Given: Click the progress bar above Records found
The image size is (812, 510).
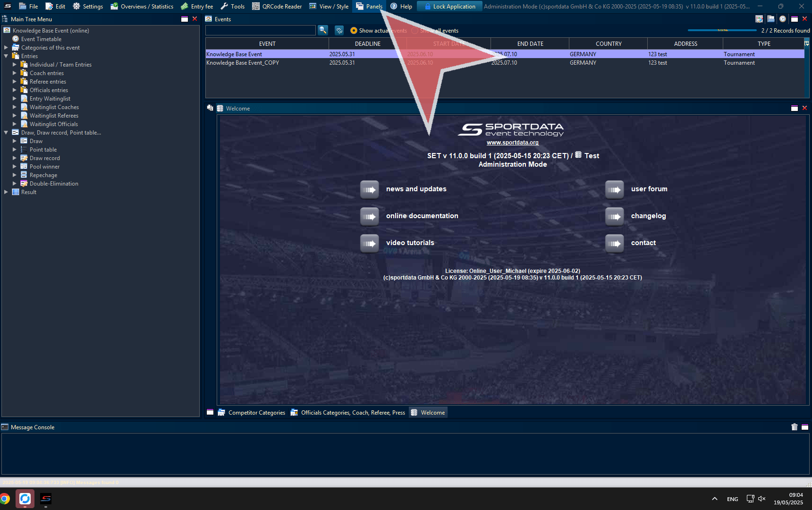Looking at the screenshot, I should click(722, 30).
